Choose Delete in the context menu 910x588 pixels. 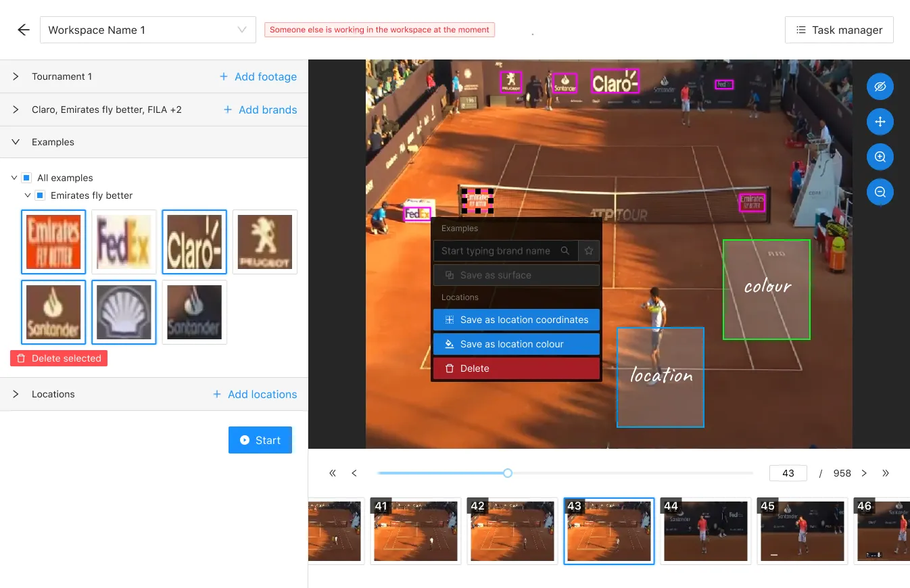click(517, 368)
